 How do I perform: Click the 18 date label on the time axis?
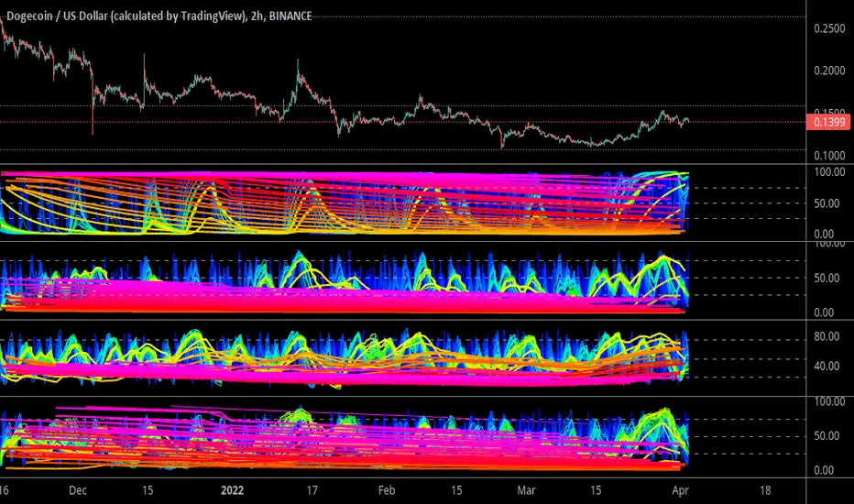tap(765, 490)
